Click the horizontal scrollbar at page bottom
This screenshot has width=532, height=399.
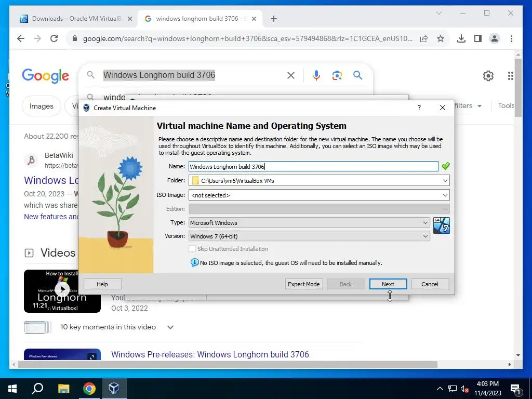click(x=228, y=364)
